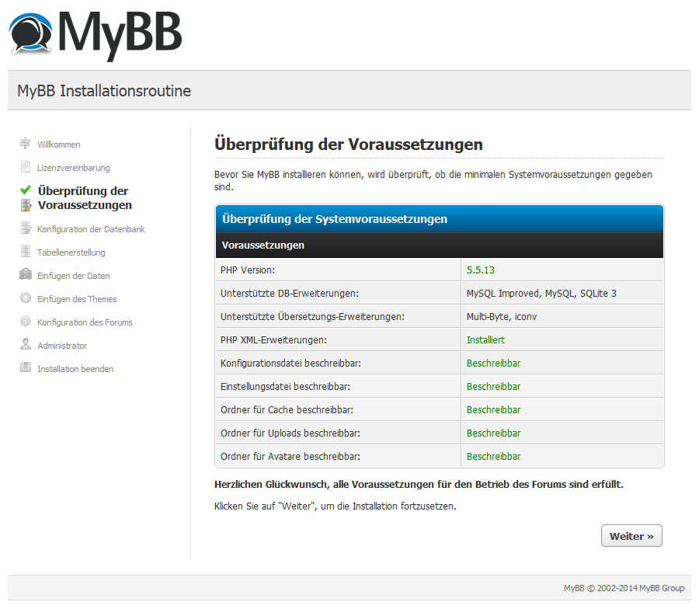Viewport: 699px width, 616px height.
Task: Select the Überprüfung der Voraussetzungen step label
Action: [x=85, y=198]
